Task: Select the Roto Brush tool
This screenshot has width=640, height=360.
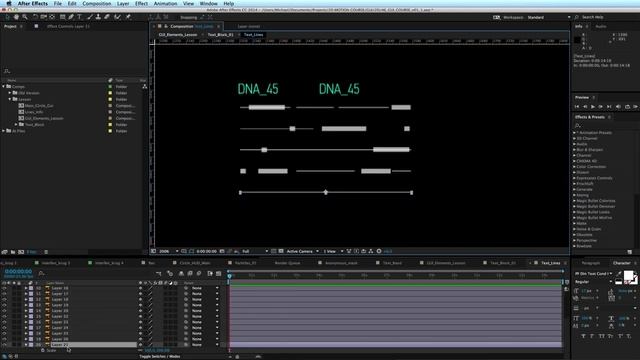Action: (118, 17)
